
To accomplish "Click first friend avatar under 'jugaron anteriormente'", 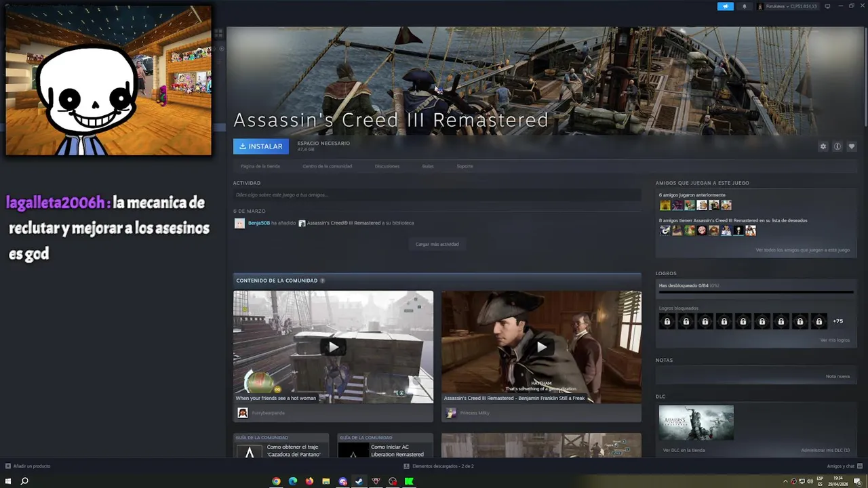I will pos(665,205).
